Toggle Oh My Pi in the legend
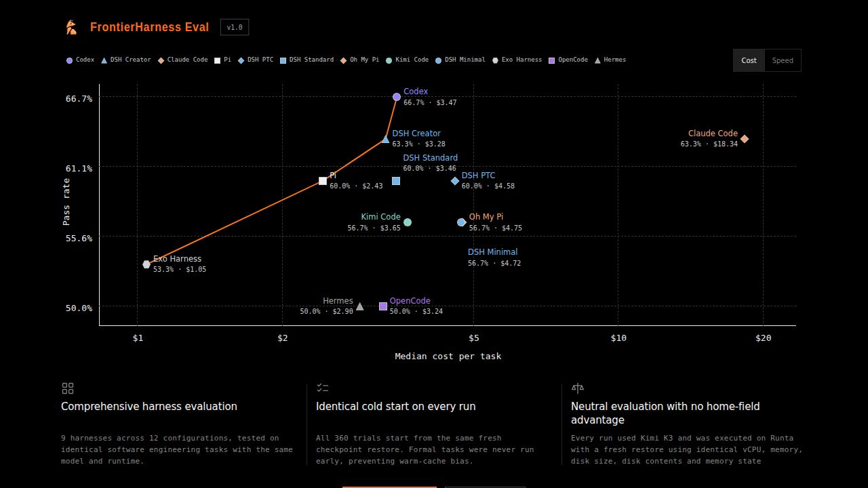 click(x=359, y=60)
